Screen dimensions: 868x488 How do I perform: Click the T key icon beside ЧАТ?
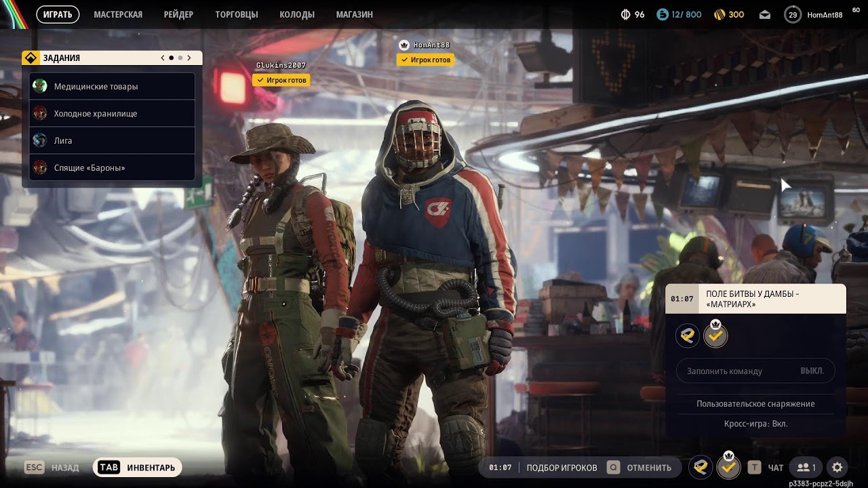click(x=754, y=467)
